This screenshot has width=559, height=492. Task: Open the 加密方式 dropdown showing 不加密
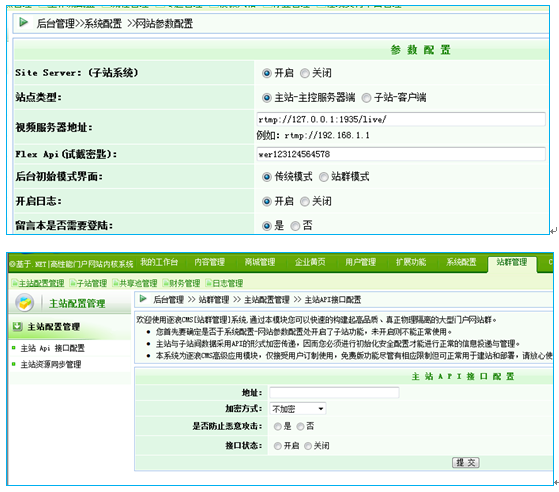click(298, 409)
